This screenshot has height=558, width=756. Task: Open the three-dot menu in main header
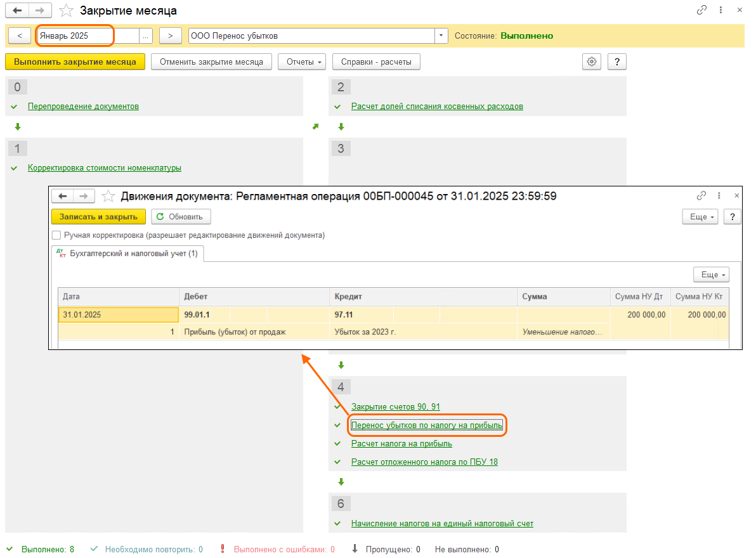pos(720,11)
